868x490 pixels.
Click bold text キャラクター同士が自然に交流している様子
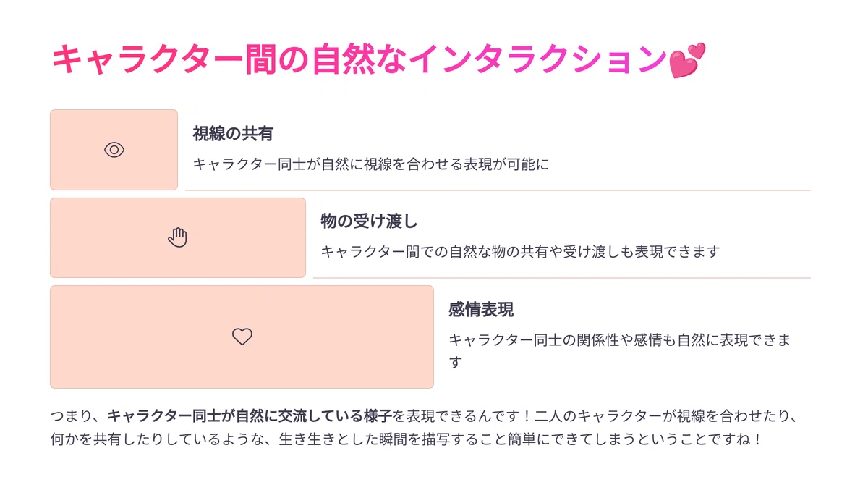pos(250,416)
